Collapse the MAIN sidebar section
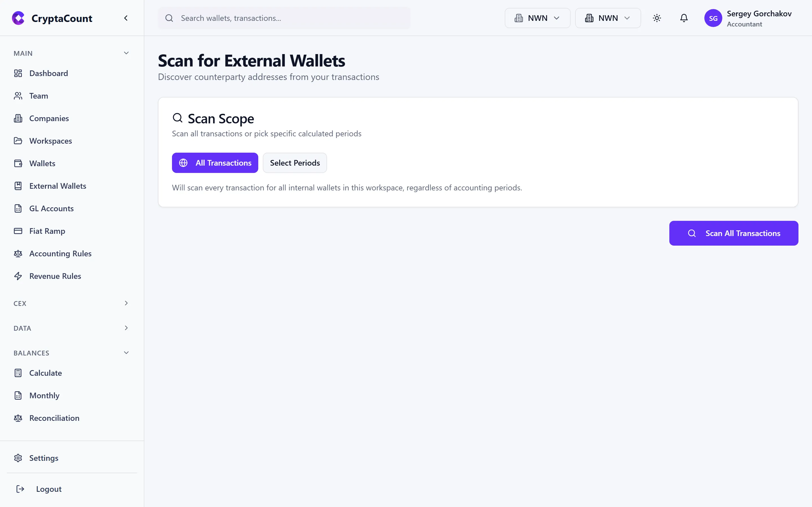812x507 pixels. pyautogui.click(x=126, y=53)
